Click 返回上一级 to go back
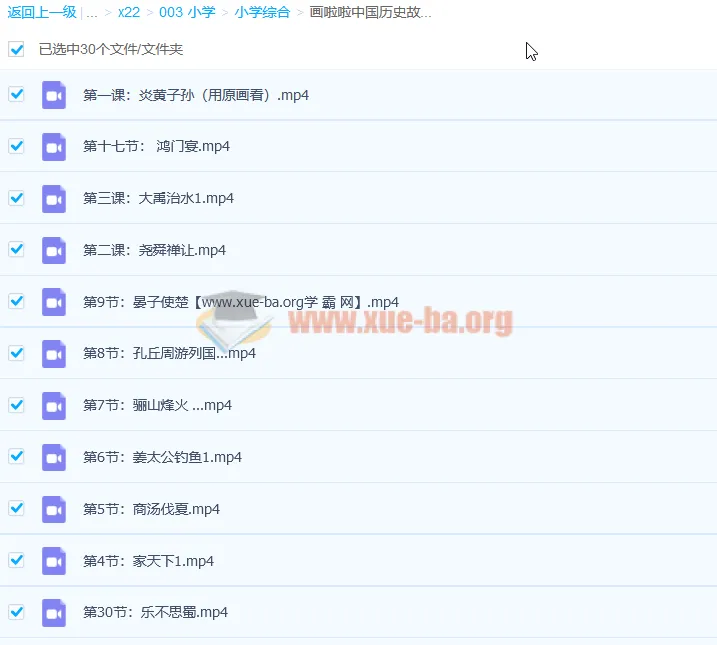Viewport: 717px width, 645px height. click(40, 13)
